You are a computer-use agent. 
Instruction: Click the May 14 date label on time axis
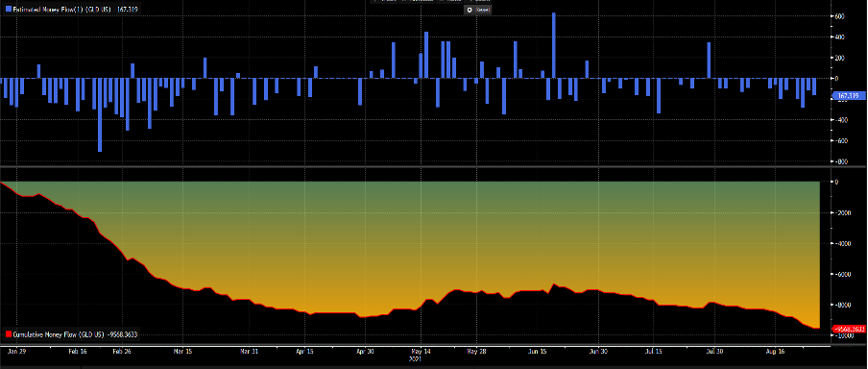[x=421, y=352]
